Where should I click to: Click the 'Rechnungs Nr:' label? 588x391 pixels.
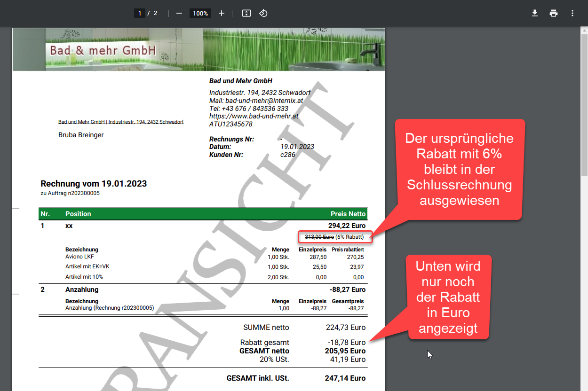tap(231, 139)
